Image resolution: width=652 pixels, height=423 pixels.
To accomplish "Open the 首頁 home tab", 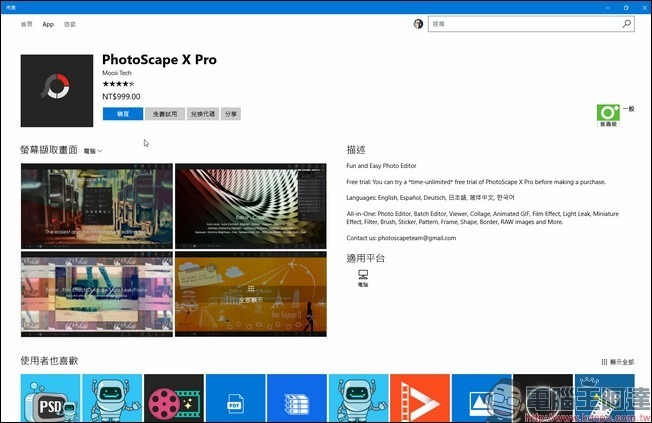I will (x=27, y=24).
